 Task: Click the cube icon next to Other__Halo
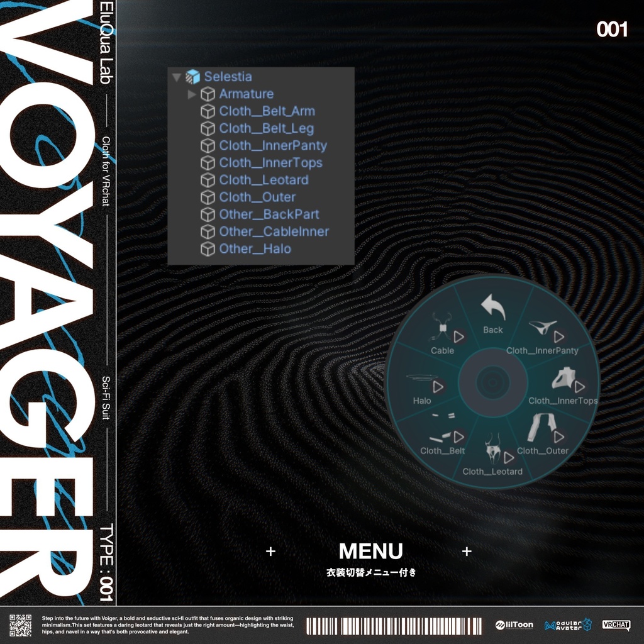click(208, 248)
